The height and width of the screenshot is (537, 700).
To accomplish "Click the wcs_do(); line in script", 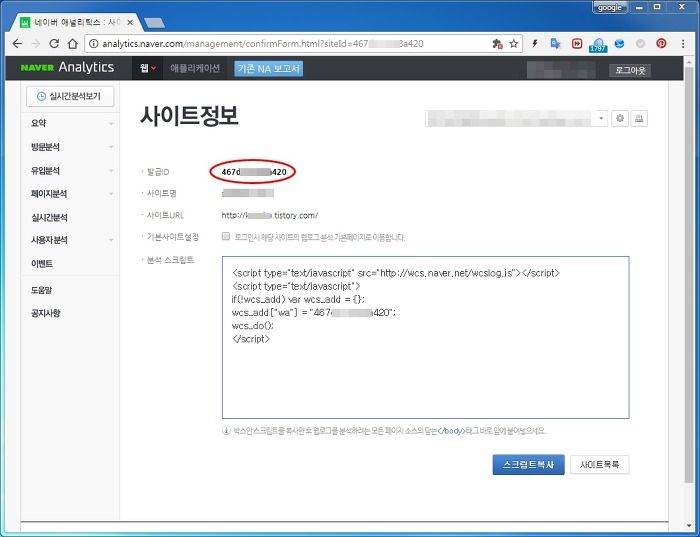I will pyautogui.click(x=253, y=326).
